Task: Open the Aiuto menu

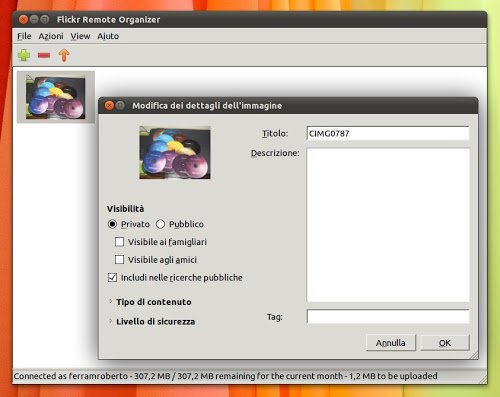Action: (108, 36)
